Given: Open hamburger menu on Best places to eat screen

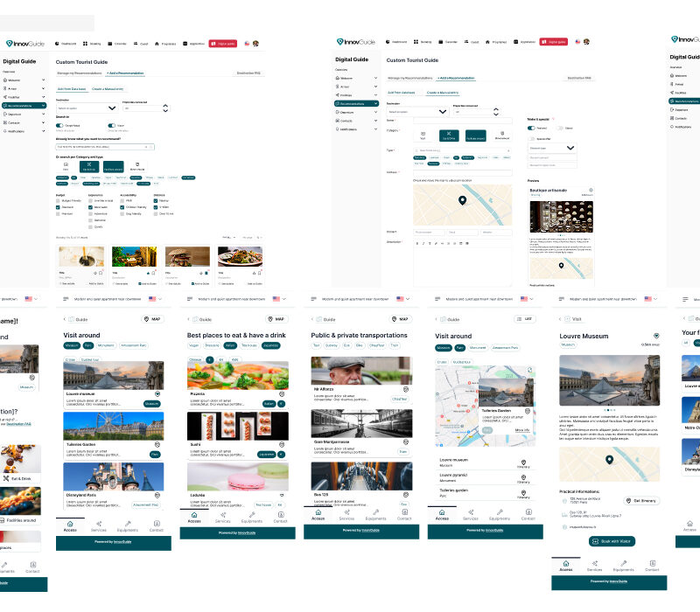Looking at the screenshot, I should point(190,299).
